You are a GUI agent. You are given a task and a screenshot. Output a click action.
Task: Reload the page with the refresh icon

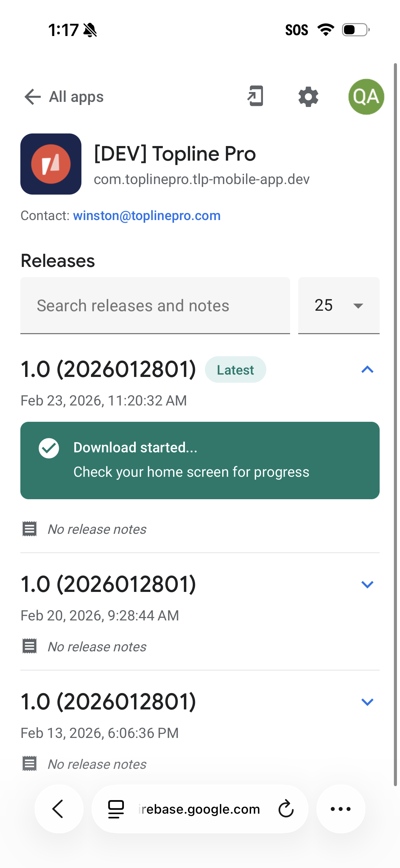[286, 809]
